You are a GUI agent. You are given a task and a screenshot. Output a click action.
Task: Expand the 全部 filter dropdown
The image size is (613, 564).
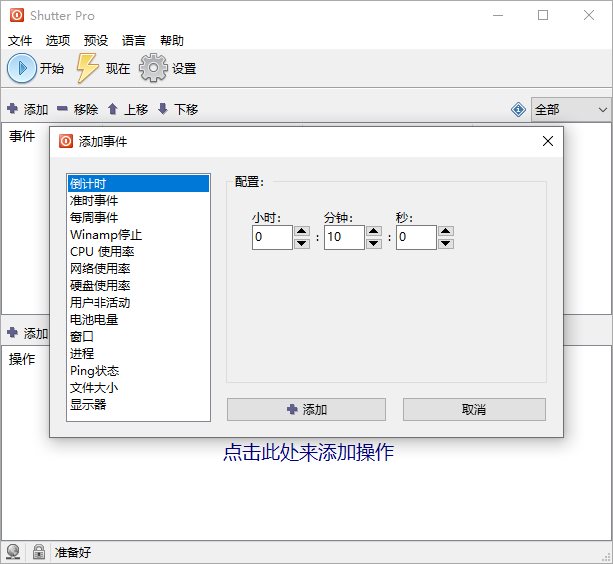click(x=601, y=109)
